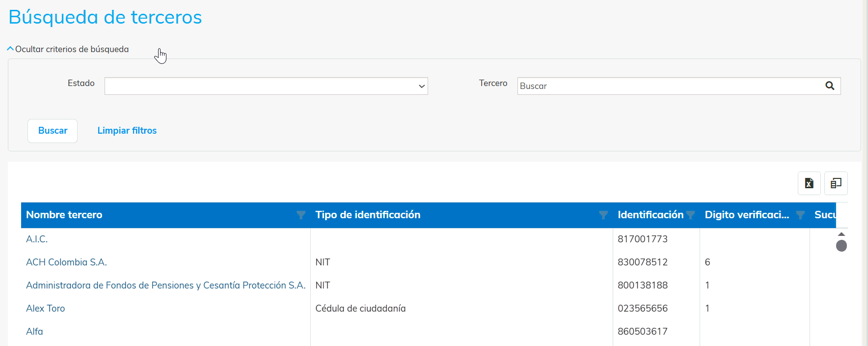
Task: Export results to Excel file icon
Action: click(x=809, y=183)
